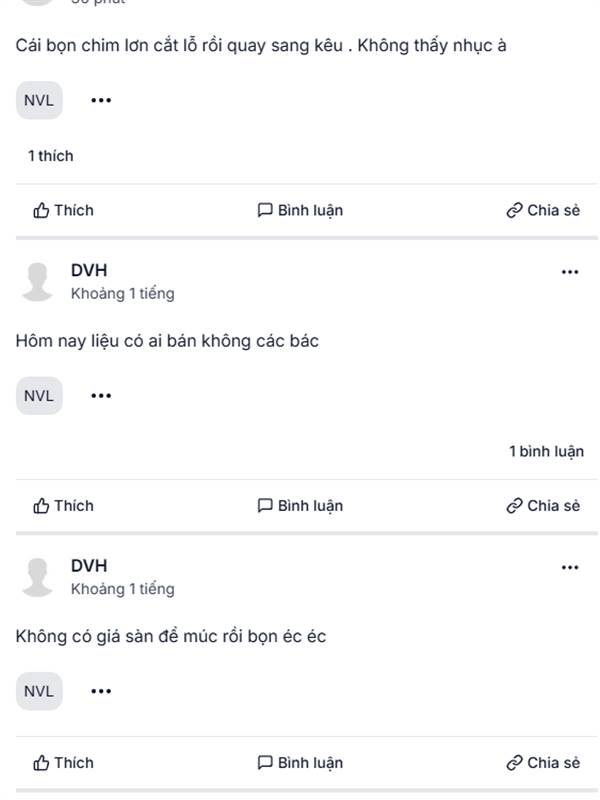
Task: View the '1 thích' likes count
Action: coord(50,156)
